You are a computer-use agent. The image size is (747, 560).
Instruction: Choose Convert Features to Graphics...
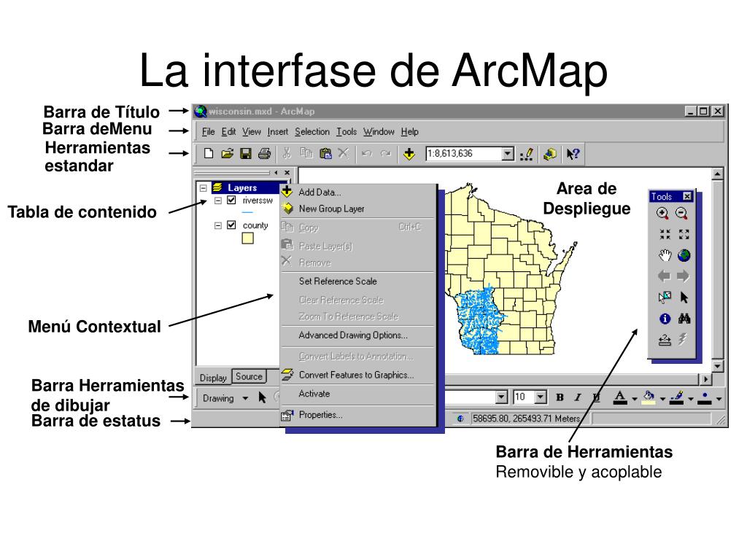point(358,375)
